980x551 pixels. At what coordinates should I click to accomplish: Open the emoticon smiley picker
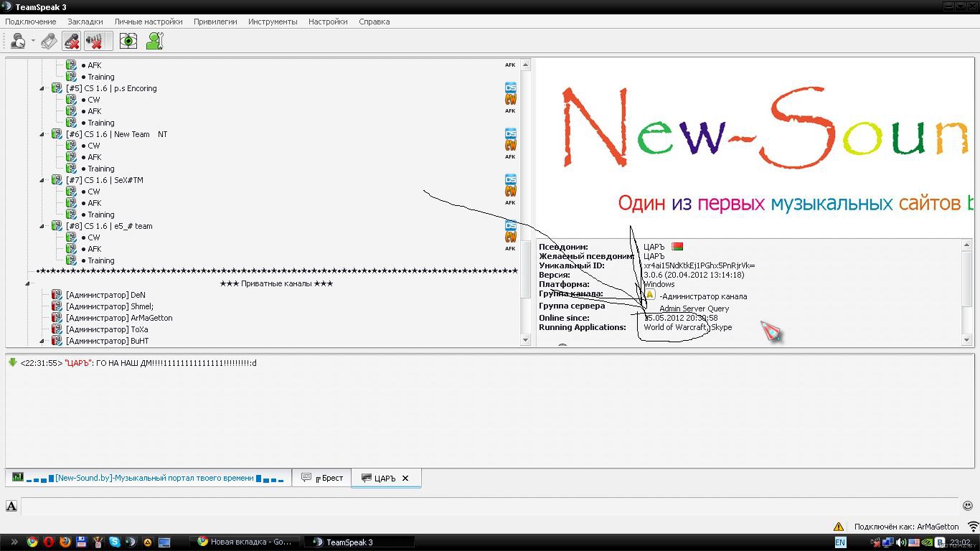(x=967, y=506)
